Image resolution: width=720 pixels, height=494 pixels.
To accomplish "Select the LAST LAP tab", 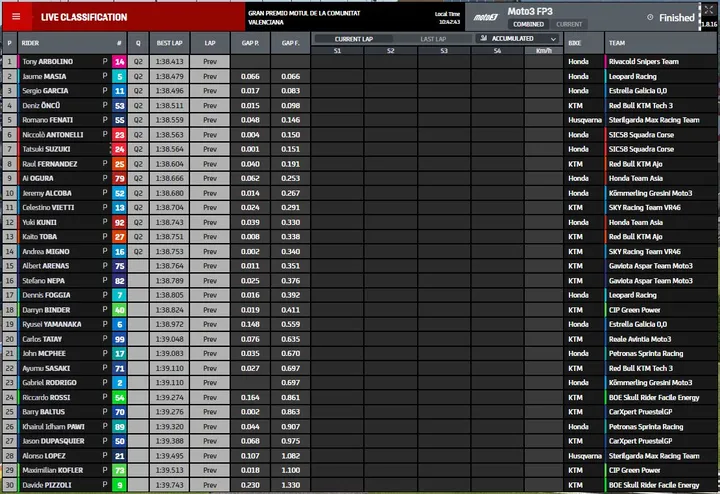I will tap(433, 39).
